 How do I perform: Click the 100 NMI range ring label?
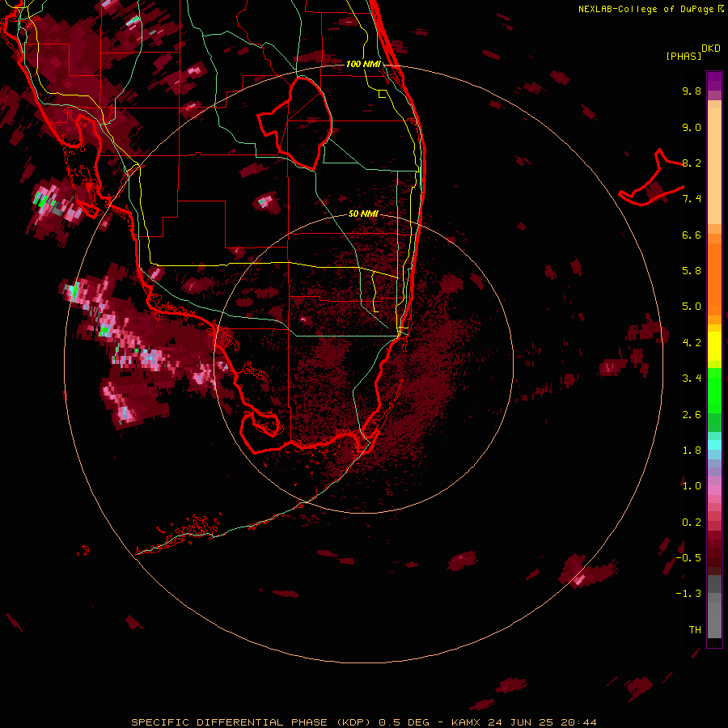point(363,64)
